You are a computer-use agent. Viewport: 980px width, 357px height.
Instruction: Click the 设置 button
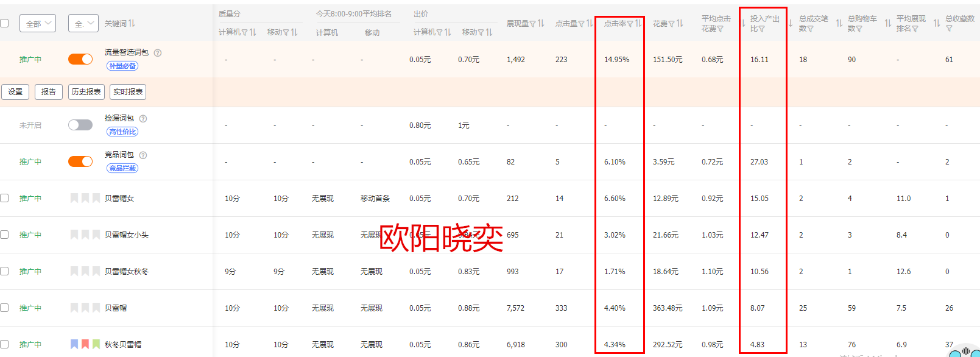coord(15,92)
